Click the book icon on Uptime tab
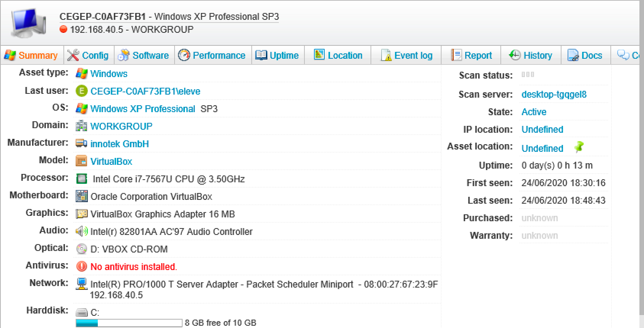 point(261,55)
